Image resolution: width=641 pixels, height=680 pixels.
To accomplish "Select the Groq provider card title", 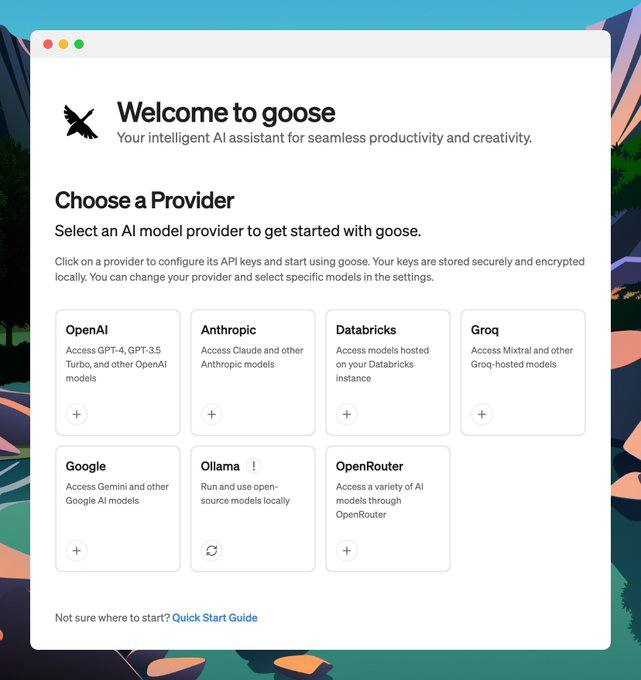I will [x=484, y=330].
